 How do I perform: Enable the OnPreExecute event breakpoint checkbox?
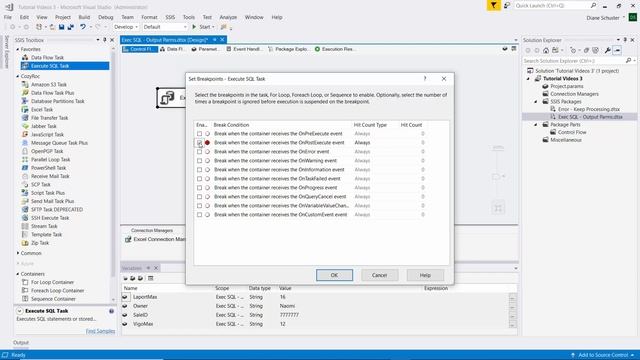tap(199, 134)
